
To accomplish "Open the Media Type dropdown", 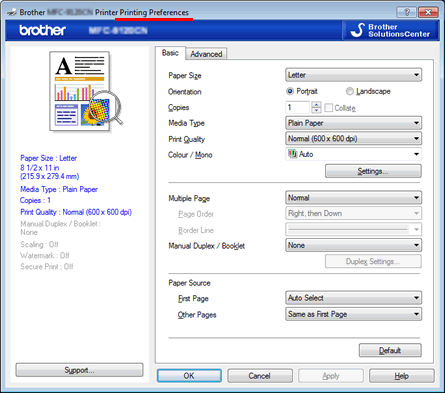I will coord(353,123).
